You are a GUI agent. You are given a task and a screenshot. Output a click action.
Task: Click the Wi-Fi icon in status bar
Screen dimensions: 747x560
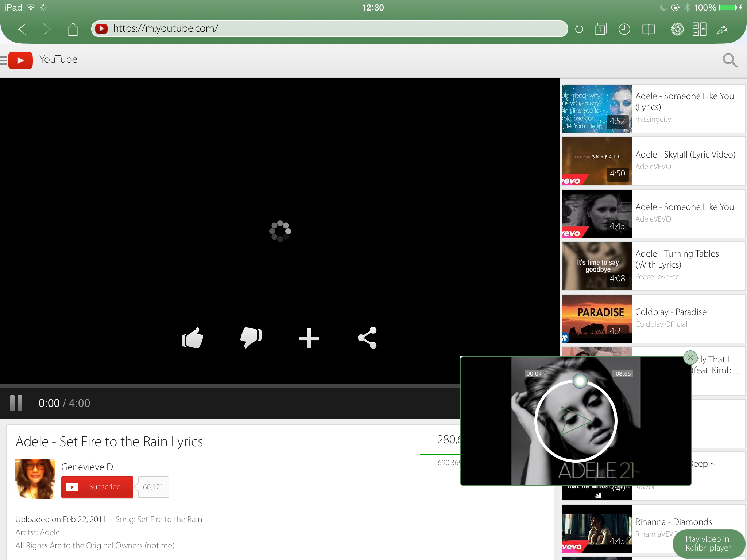point(31,7)
